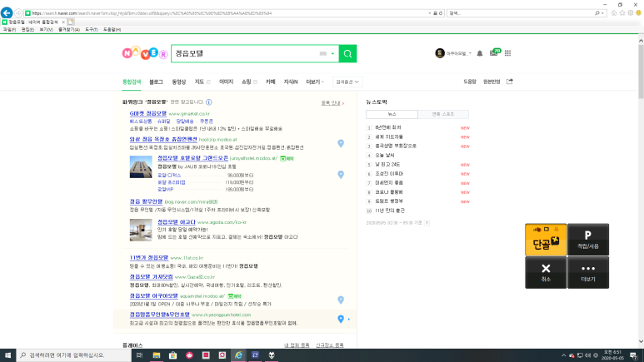The height and width of the screenshot is (362, 644).
Task: Click the 원본반영 link
Action: click(492, 82)
